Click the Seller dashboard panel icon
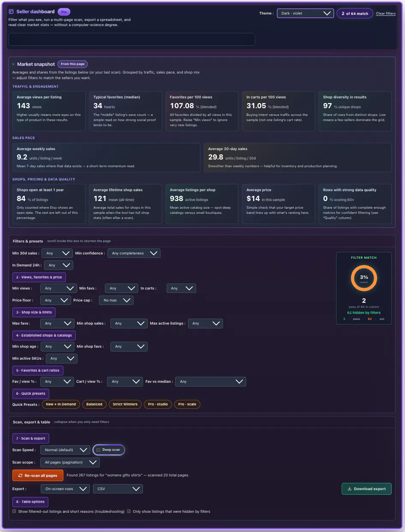This screenshot has height=532, width=405. 11,12
